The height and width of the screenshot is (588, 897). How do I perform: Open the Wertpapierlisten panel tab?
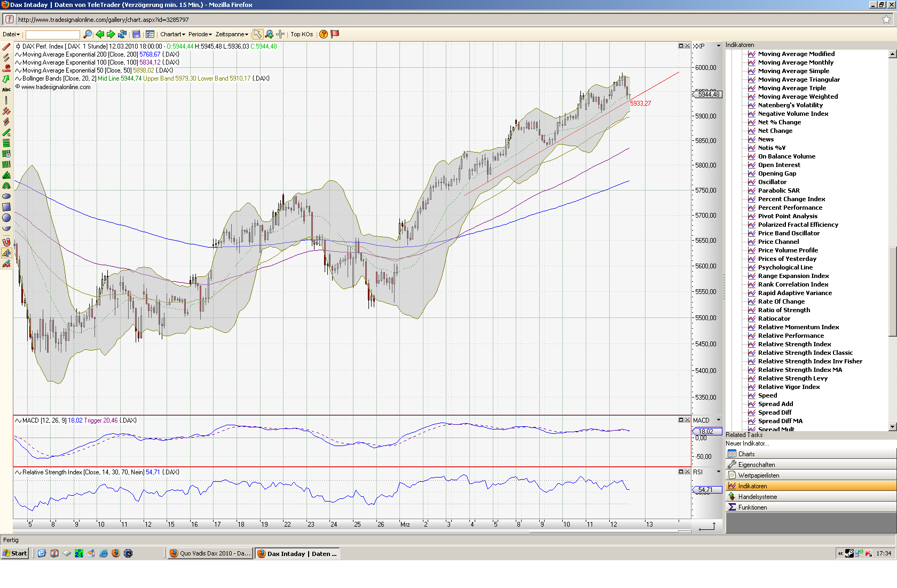pos(811,475)
